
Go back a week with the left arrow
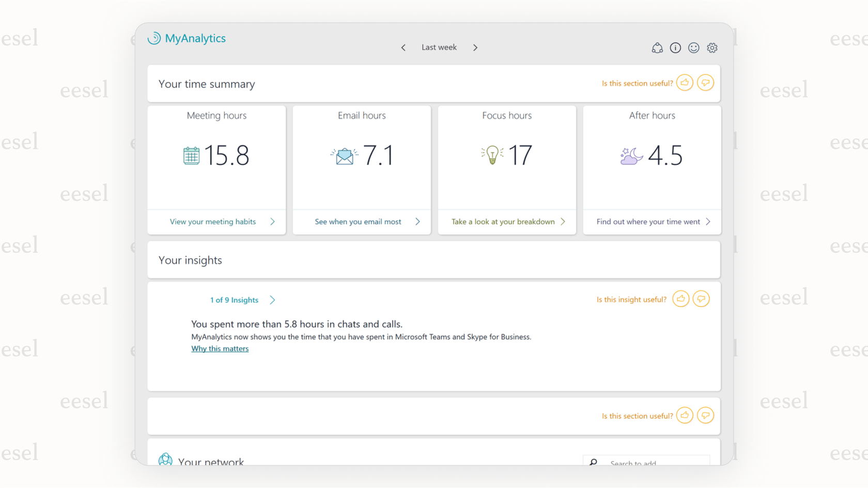(x=404, y=47)
